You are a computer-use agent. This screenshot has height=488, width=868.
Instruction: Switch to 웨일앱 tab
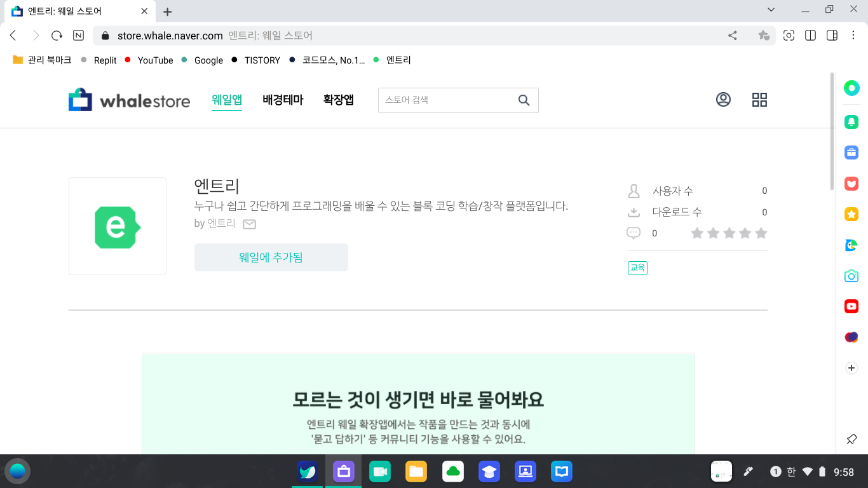click(227, 100)
